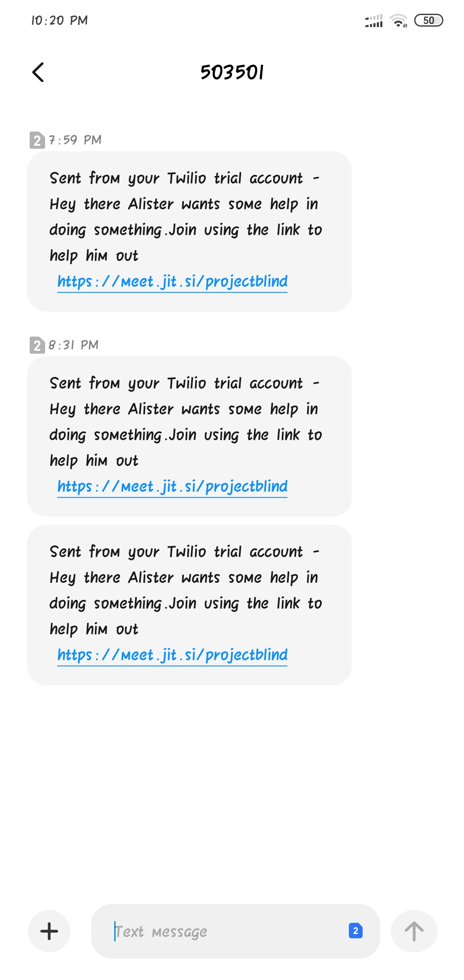Tap the send arrow button
The image size is (464, 980).
[x=414, y=931]
